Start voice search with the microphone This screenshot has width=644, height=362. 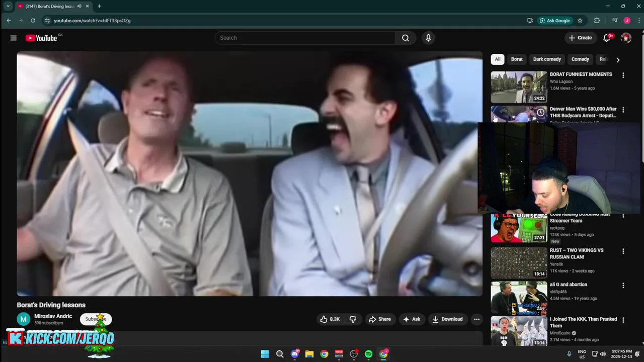[x=428, y=38]
